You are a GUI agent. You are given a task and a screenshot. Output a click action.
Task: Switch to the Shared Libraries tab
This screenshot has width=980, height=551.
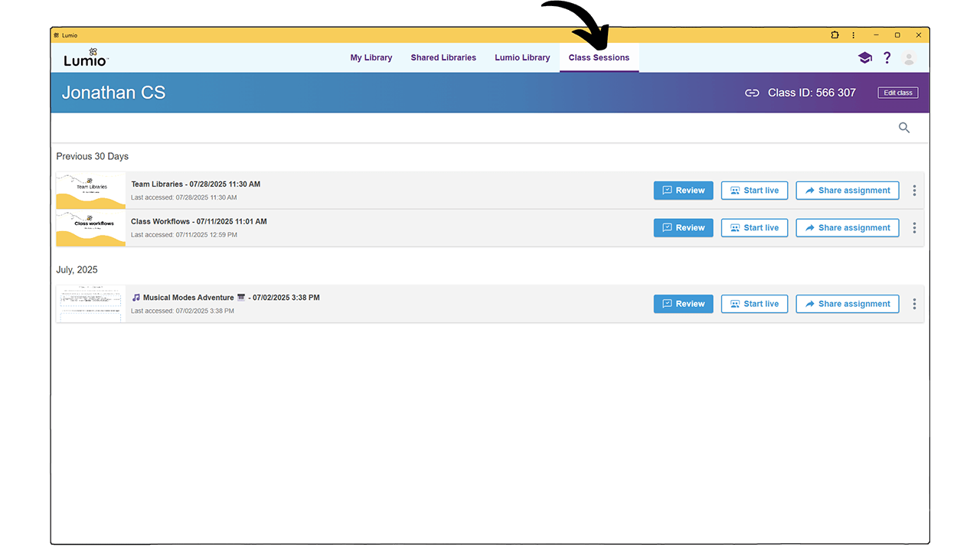[443, 57]
